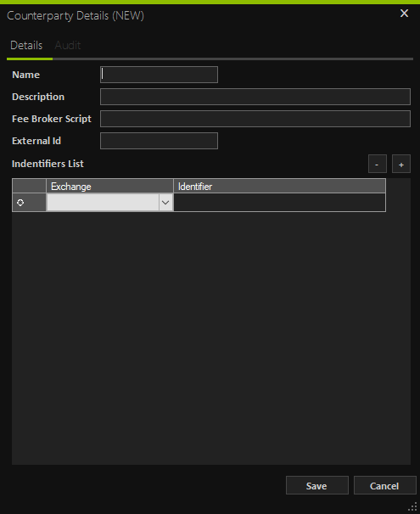420x514 pixels.
Task: Add identifier row with plus button
Action: (401, 164)
